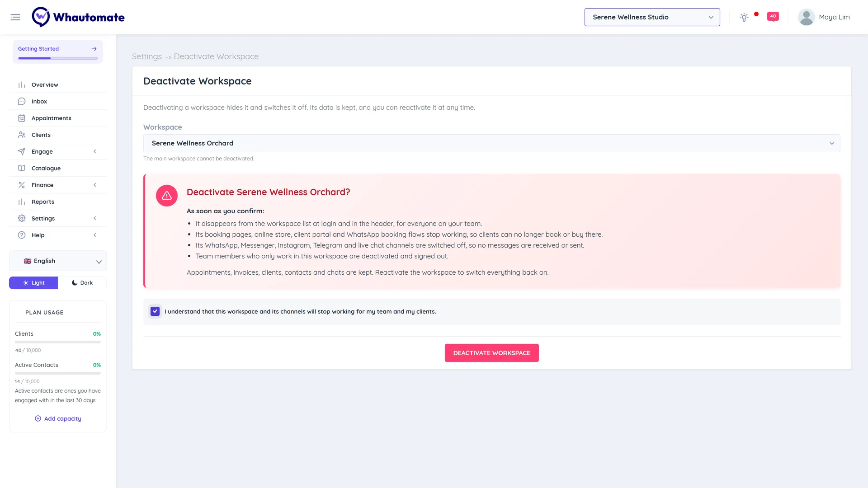Screen dimensions: 868x488
Task: Open Clients from the sidebar
Action: [58, 135]
